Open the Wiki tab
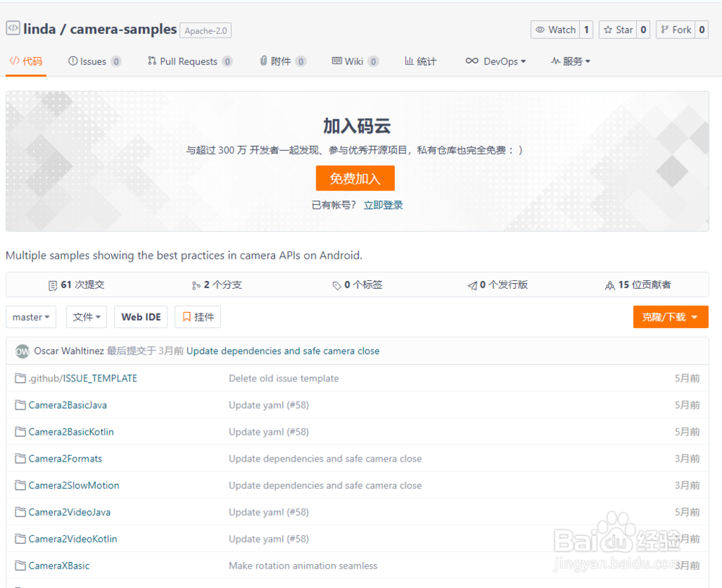The width and height of the screenshot is (722, 588). pos(355,61)
